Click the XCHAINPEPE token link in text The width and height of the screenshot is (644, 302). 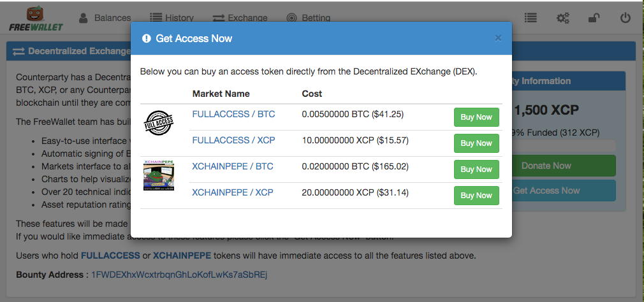182,255
